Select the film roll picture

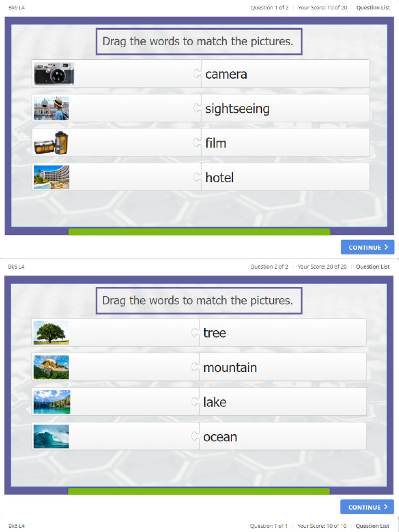[x=51, y=143]
